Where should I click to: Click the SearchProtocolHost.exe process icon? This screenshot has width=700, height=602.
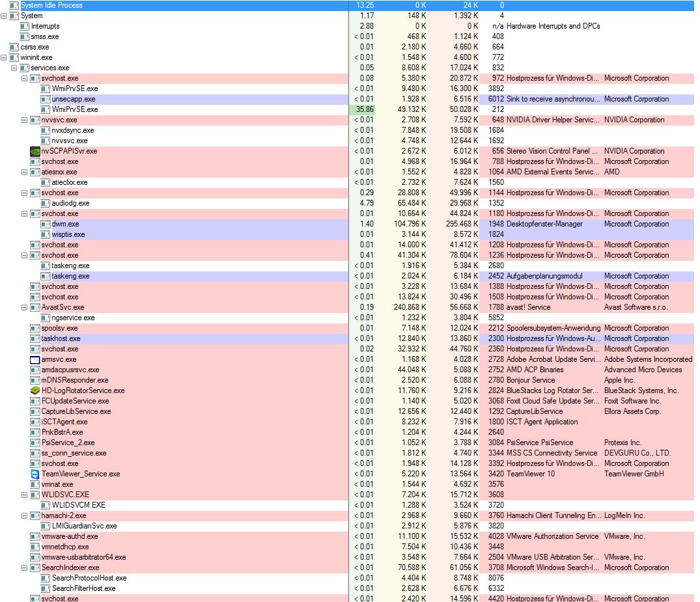45,578
